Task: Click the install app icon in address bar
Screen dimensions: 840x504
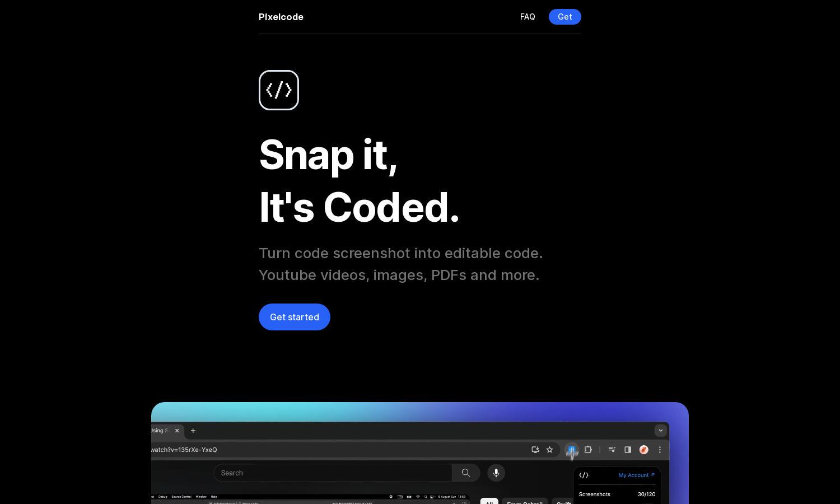Action: [x=535, y=450]
